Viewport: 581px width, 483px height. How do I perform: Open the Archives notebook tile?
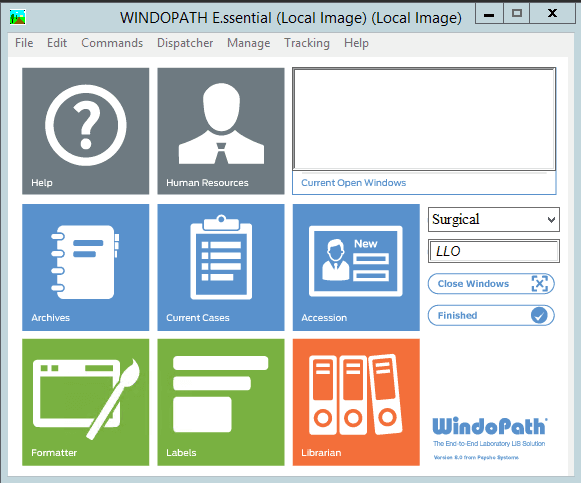[86, 267]
